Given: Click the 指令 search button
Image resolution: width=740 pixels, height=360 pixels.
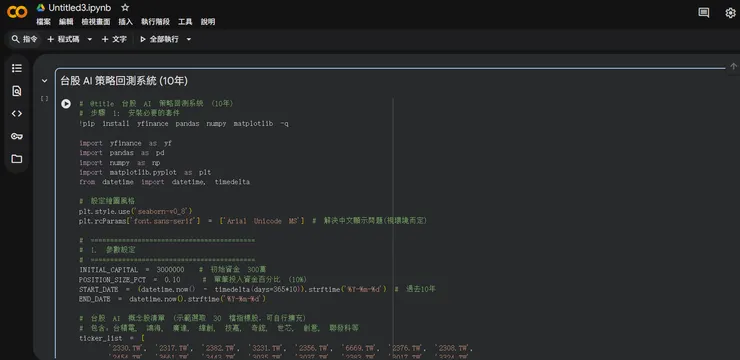Looking at the screenshot, I should coord(25,39).
